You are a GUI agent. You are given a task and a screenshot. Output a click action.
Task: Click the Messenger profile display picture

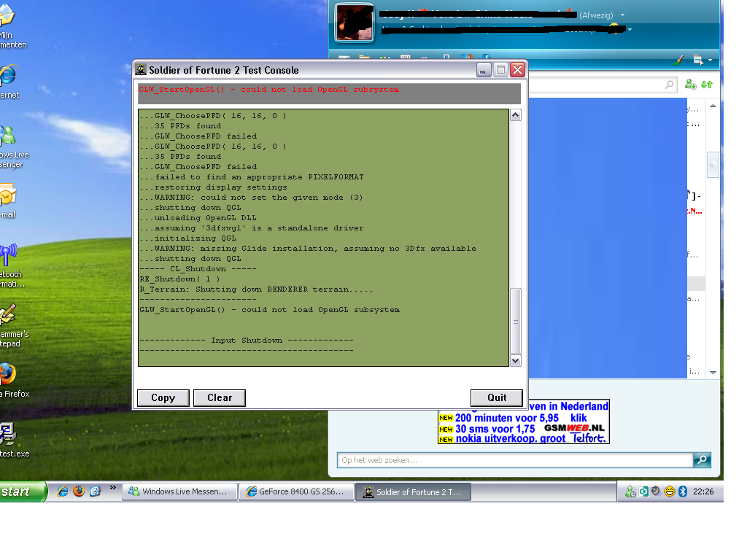click(x=355, y=23)
